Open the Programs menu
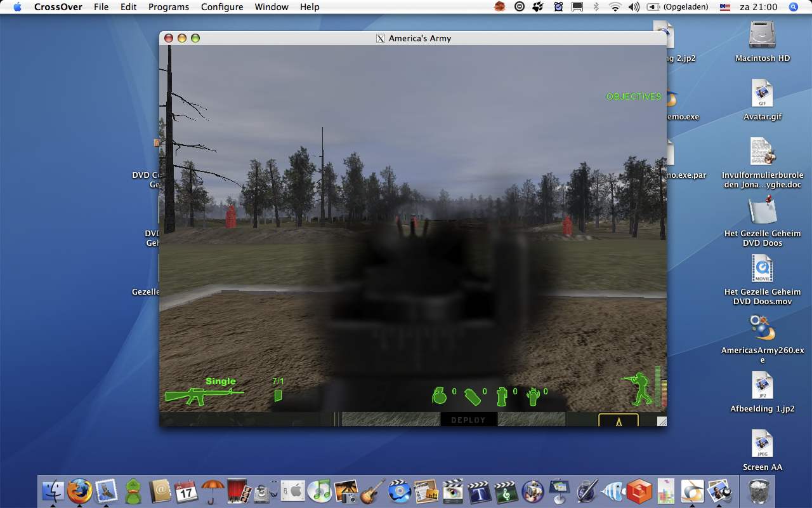 [169, 7]
